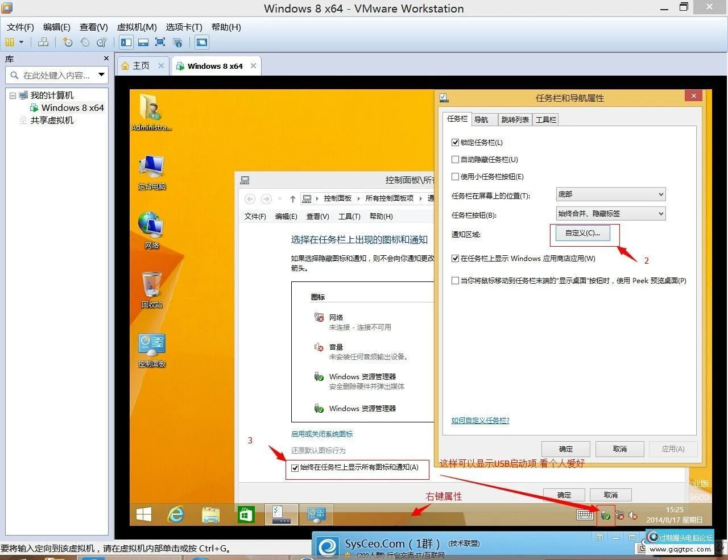Screen dimensions: 728x560
Task: Take a snapshot of this virtual machine
Action: pos(68,42)
